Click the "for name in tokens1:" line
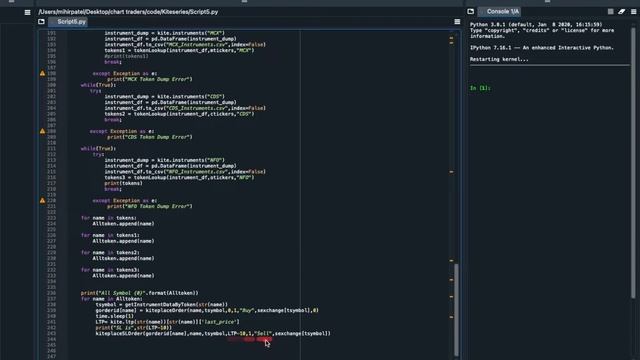The width and height of the screenshot is (640, 360). pyautogui.click(x=110, y=235)
